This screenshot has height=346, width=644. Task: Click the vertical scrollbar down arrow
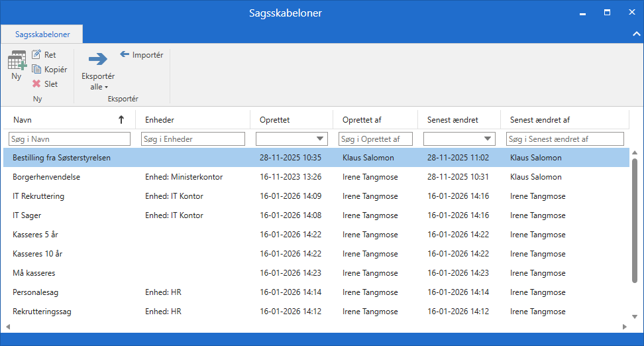(x=635, y=316)
